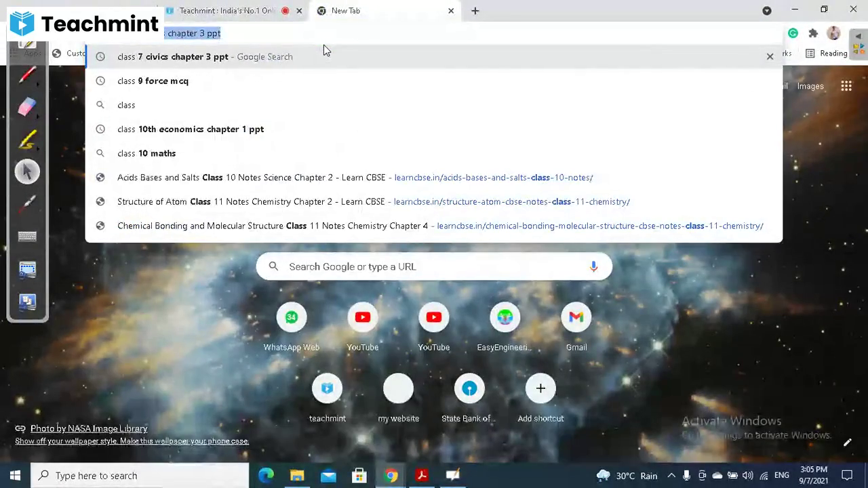Open Microsoft Edge from the taskbar
This screenshot has height=488, width=868.
(266, 475)
